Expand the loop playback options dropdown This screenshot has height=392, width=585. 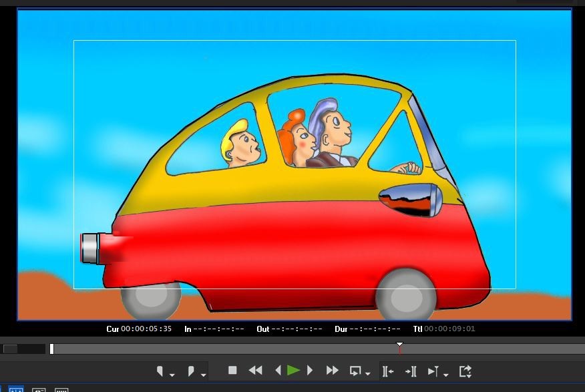[368, 374]
